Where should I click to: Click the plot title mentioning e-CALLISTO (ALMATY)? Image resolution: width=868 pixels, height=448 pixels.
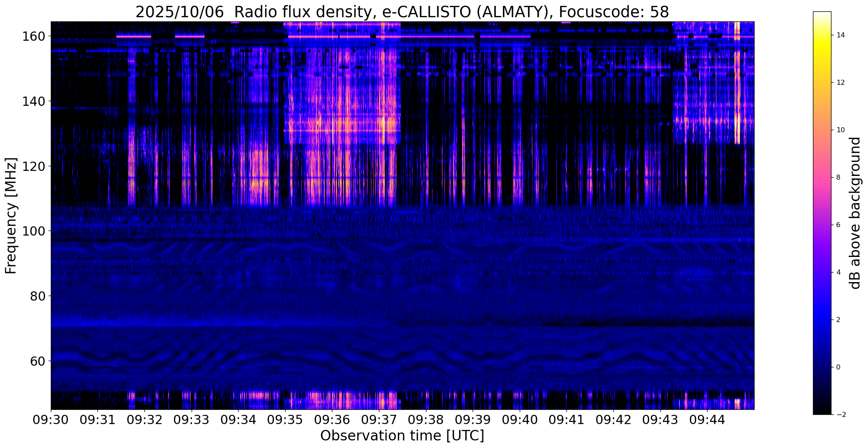point(402,12)
